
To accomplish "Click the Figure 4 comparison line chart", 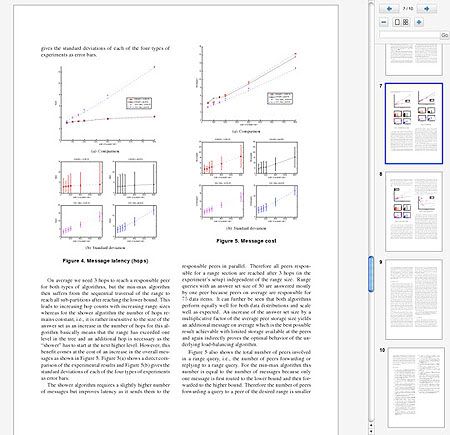I will coord(106,104).
